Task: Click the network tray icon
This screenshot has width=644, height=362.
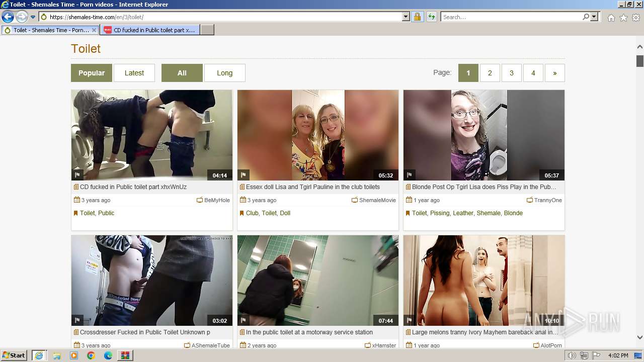Action: click(584, 355)
